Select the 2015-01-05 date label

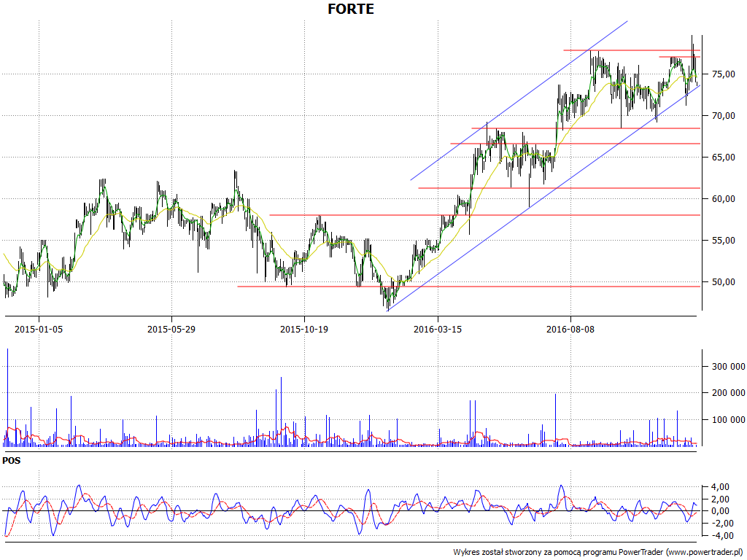[x=39, y=329]
